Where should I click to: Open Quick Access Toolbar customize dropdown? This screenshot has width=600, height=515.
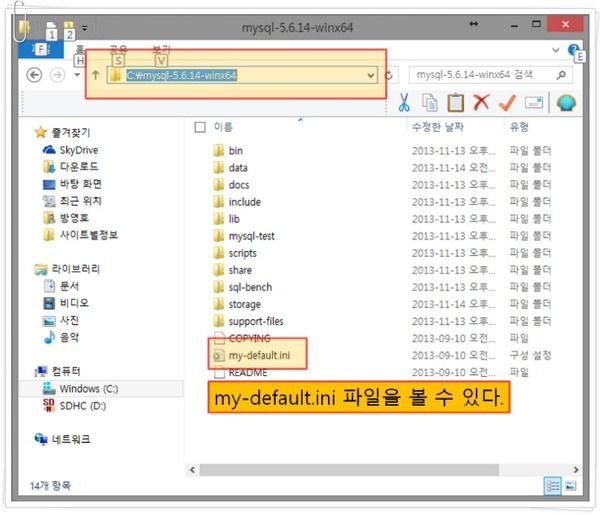(x=85, y=28)
